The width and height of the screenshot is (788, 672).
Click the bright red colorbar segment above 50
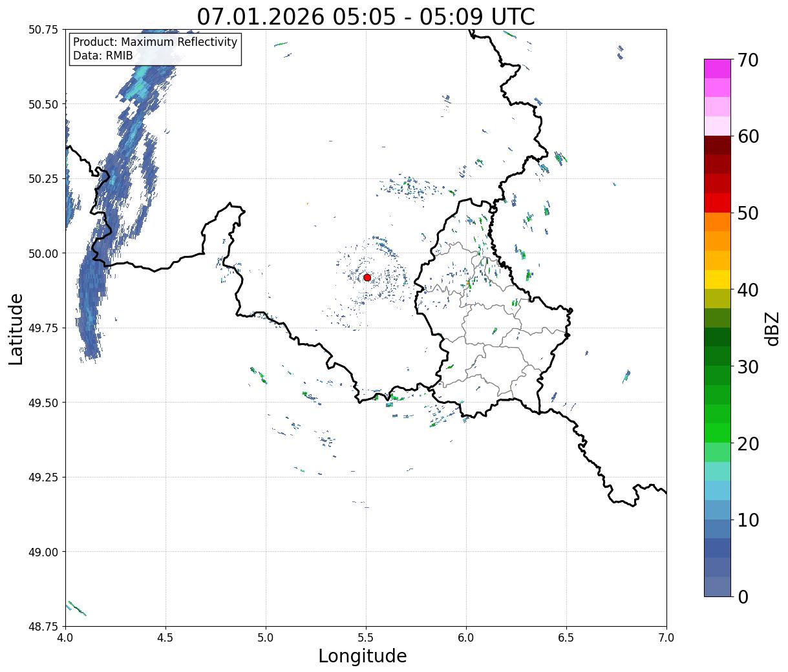coord(718,203)
